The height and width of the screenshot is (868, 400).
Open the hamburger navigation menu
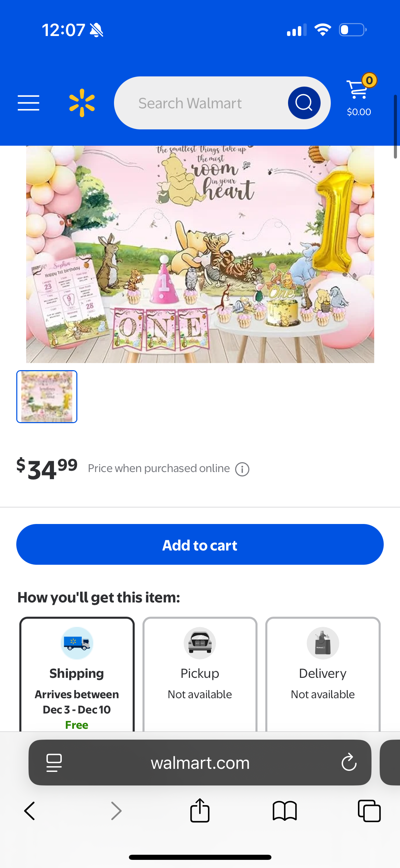(28, 103)
